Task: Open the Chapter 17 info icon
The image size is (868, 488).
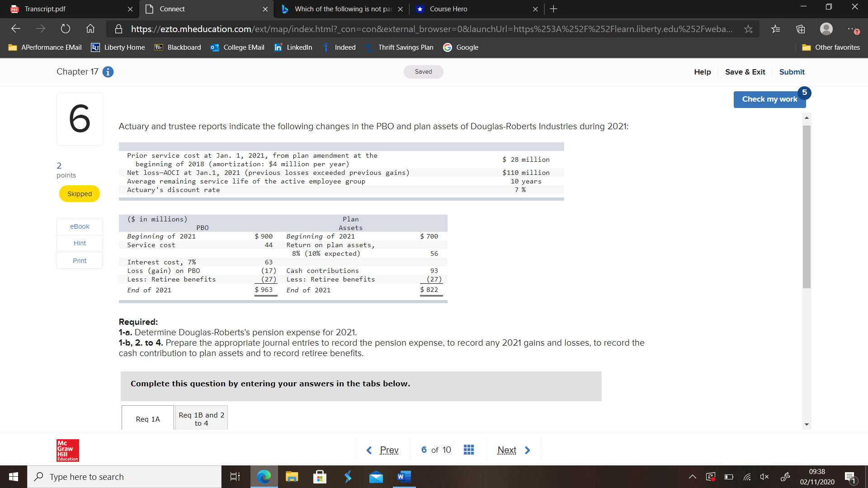Action: (108, 72)
